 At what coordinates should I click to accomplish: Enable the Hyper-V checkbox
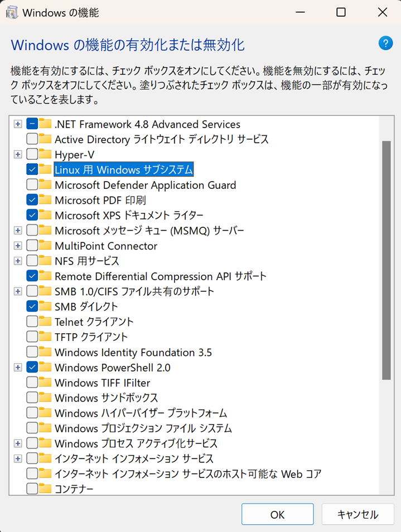[x=32, y=154]
